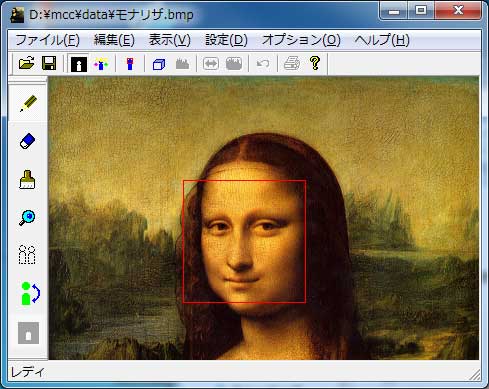Screen dimensions: 489x389
Task: Click the grayed factory-shaped toolbar icon
Action: 182,63
